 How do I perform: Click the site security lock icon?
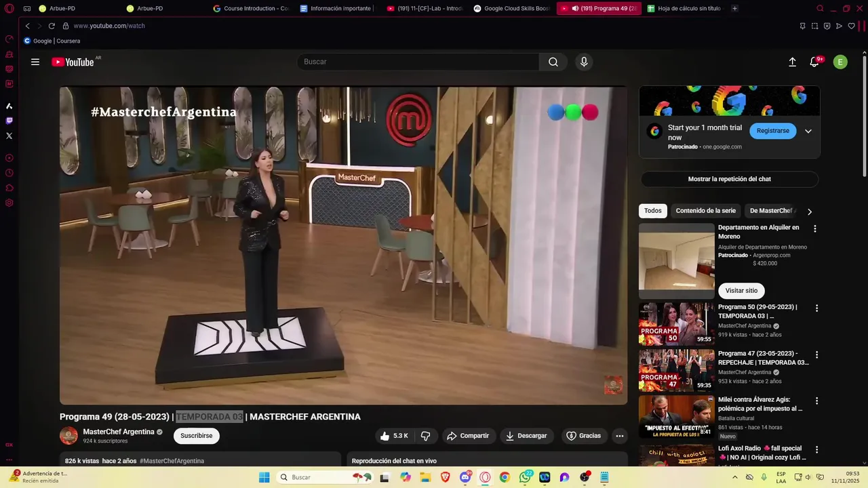pos(66,26)
